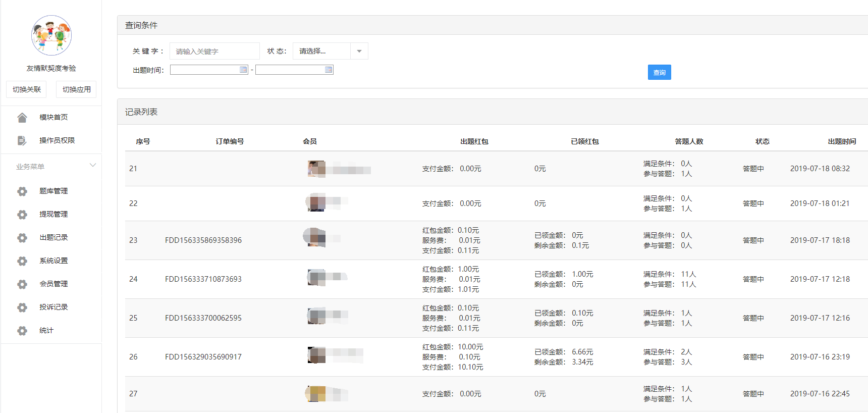Focus the 关键字 keyword input field
868x413 pixels.
click(214, 51)
